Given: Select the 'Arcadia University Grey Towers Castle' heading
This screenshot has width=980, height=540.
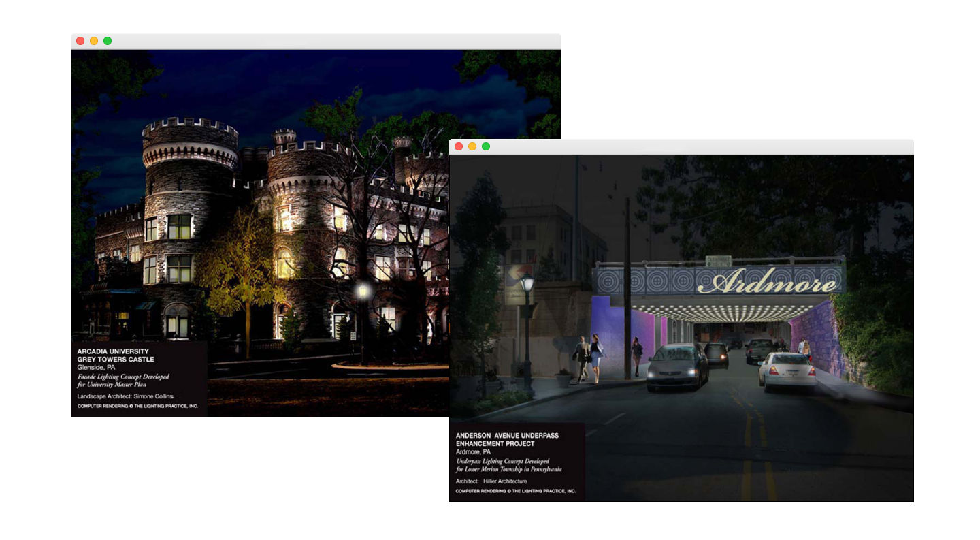Looking at the screenshot, I should tap(116, 355).
